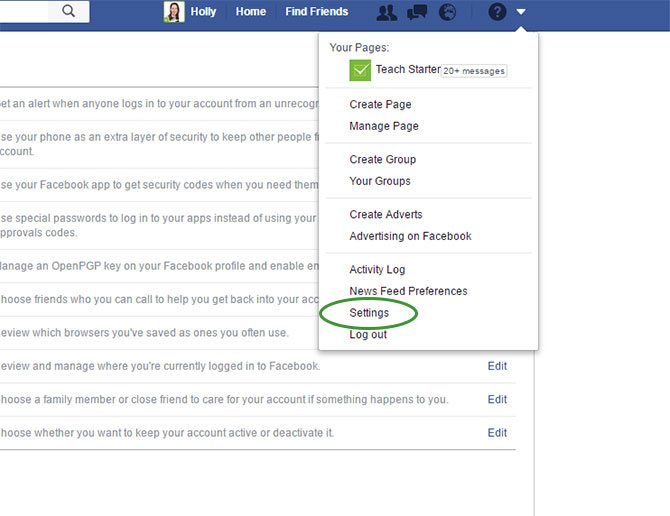The width and height of the screenshot is (670, 516).
Task: Open Your Groups menu item
Action: tap(380, 181)
